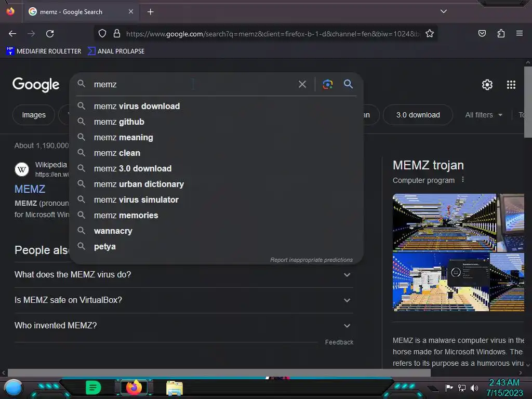Screen dimensions: 532x399
Task: Open the Firefox hamburger menu
Action: point(520,33)
